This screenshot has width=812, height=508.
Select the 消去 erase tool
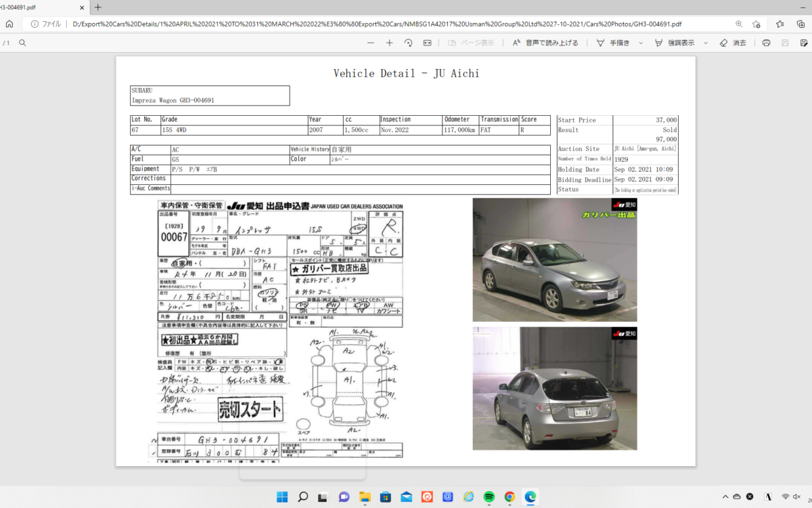(733, 43)
